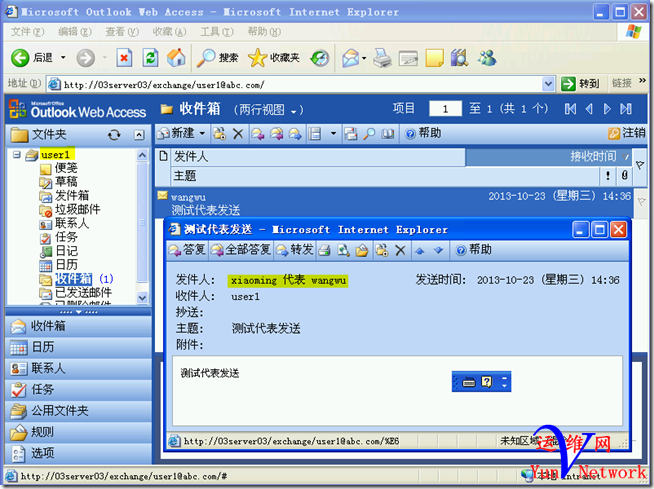The height and width of the screenshot is (489, 654).
Task: Click 答复 button in message window
Action: click(187, 250)
